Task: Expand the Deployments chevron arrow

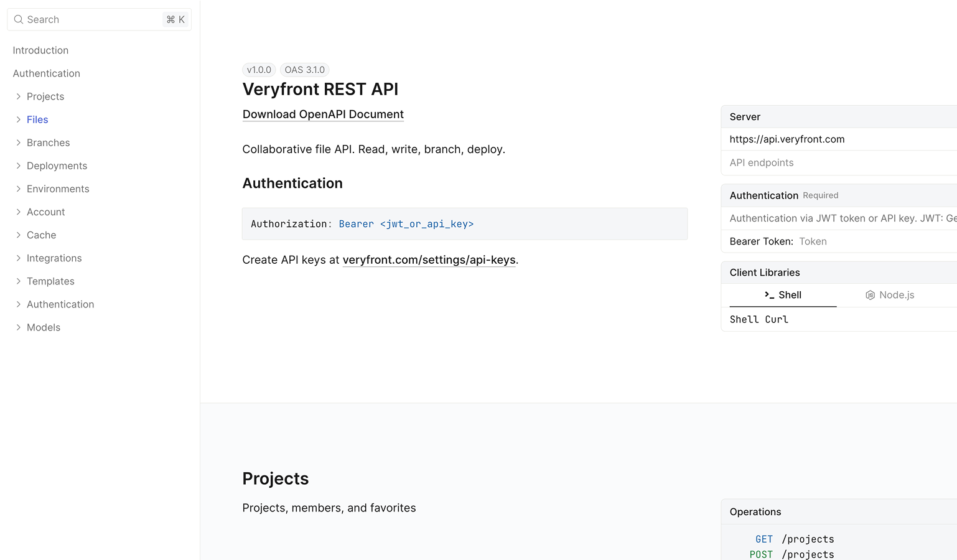Action: click(18, 166)
